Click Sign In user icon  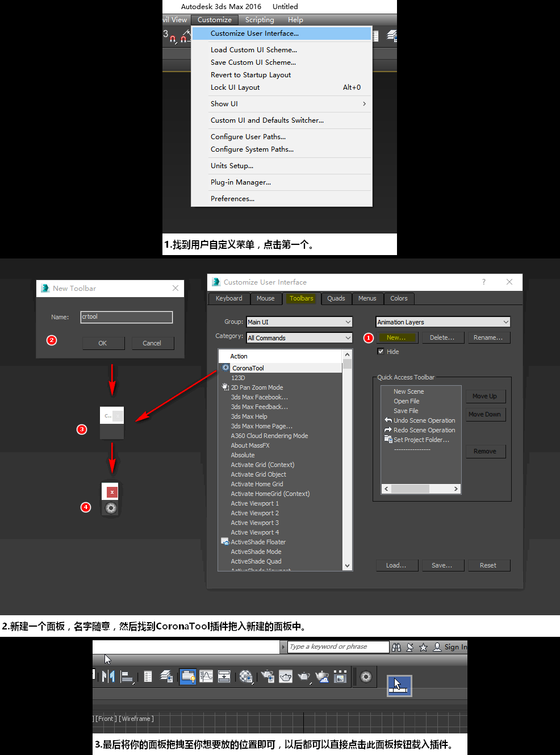coord(437,647)
